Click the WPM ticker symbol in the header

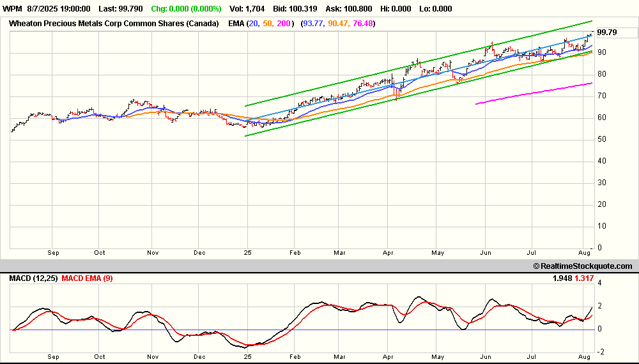coord(12,8)
